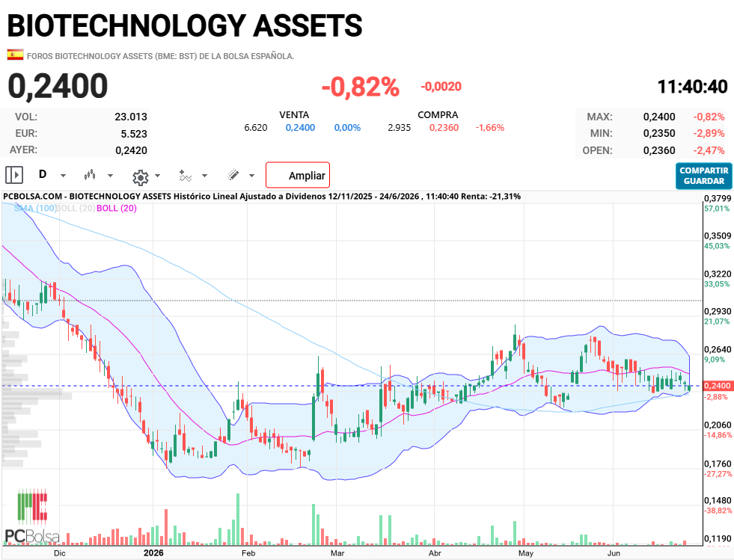Click the BIOTECHNOLOGY ASSETS title
This screenshot has width=734, height=560.
[x=185, y=25]
